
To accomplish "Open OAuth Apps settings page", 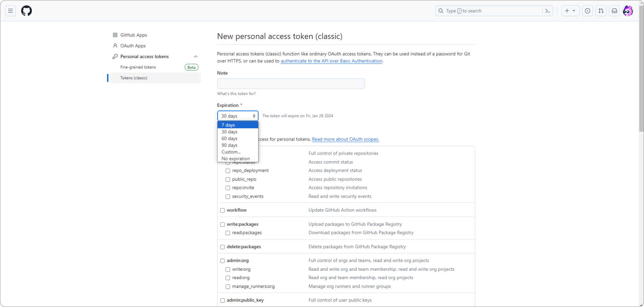I will (133, 46).
